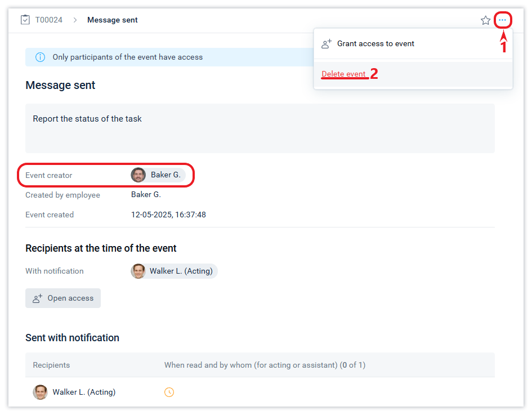Open the three-dots more options menu

(502, 20)
